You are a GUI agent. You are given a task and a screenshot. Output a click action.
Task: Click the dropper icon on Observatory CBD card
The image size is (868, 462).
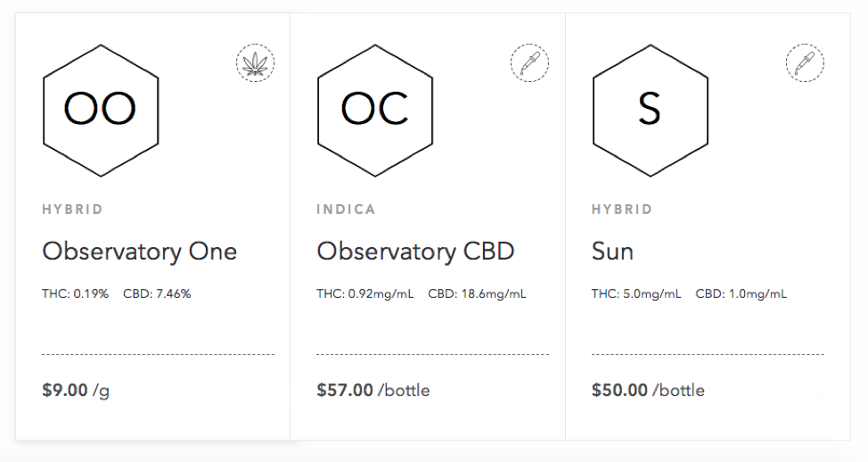click(529, 63)
